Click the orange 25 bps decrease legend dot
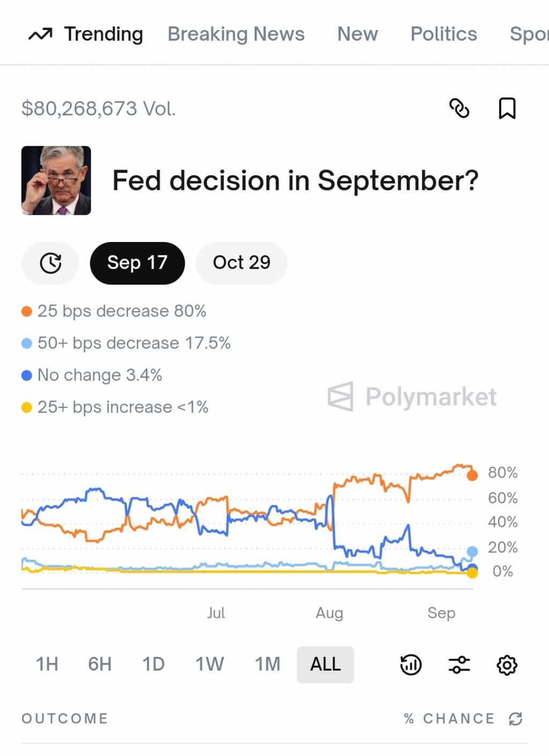The image size is (549, 756). point(27,311)
